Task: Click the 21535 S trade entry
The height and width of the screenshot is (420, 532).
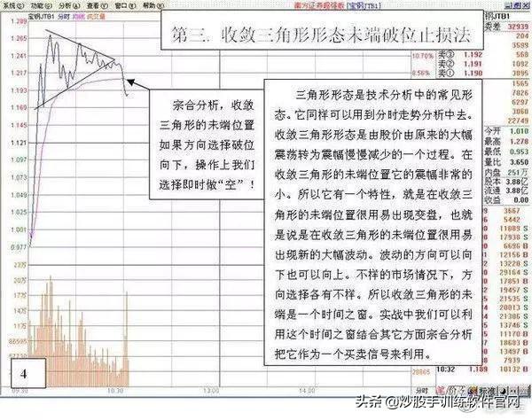Action: click(513, 299)
